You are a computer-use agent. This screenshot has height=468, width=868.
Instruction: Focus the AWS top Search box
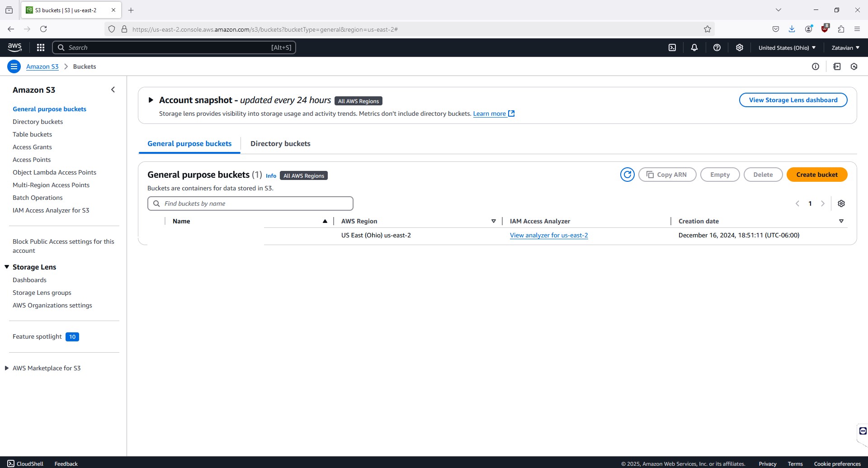coord(174,47)
